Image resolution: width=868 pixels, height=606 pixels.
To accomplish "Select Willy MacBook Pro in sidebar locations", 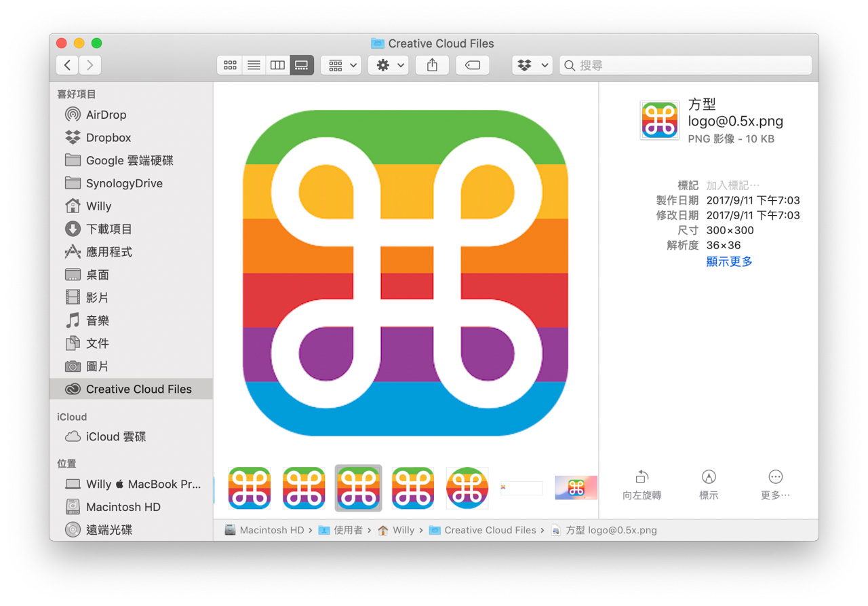I will click(131, 484).
